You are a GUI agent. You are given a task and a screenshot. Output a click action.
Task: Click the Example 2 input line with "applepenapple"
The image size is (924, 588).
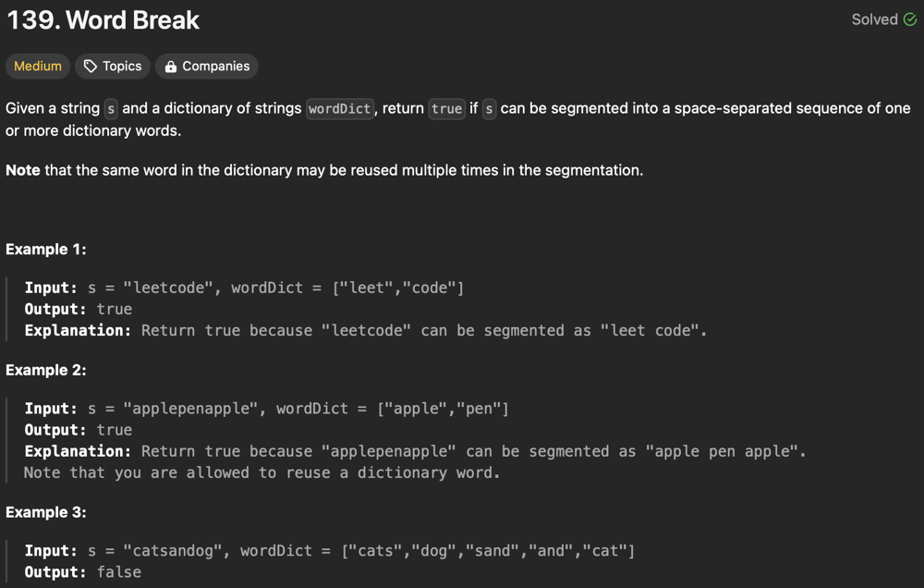coord(266,409)
